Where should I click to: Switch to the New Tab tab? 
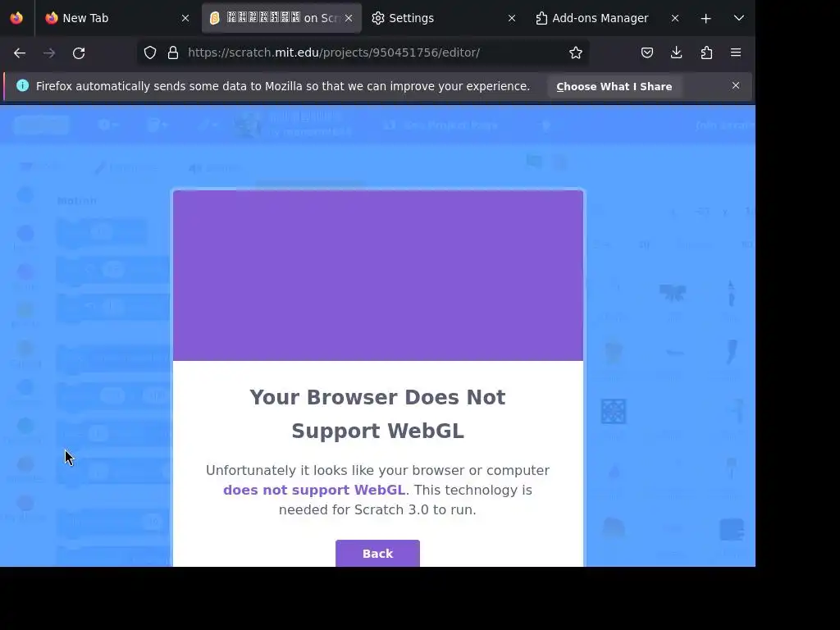117,18
